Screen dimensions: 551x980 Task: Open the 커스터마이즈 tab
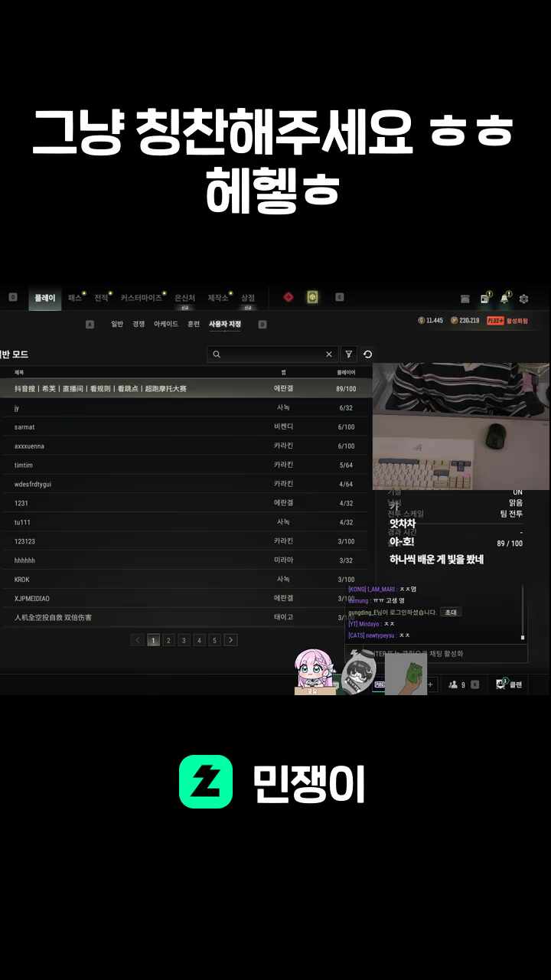pyautogui.click(x=142, y=298)
